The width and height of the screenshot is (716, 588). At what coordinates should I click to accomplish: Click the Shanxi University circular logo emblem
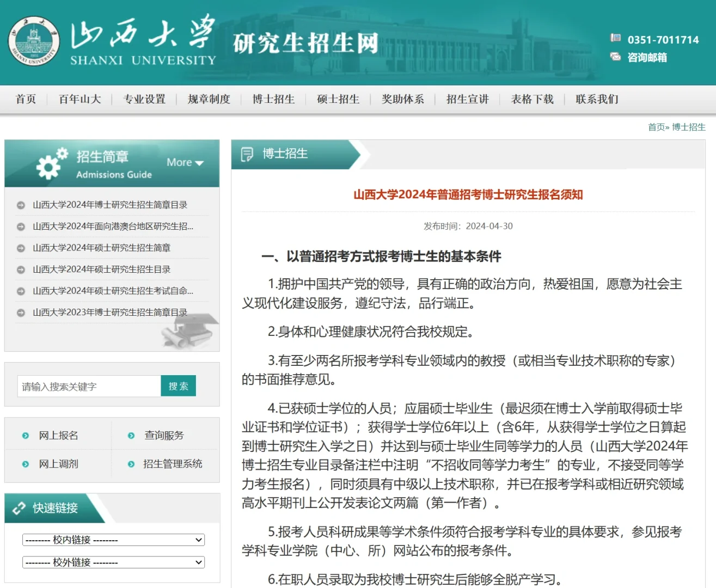tap(34, 41)
